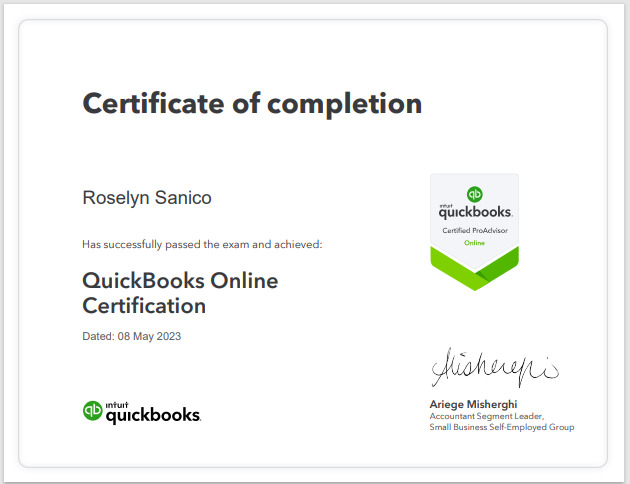Viewport: 630px width, 484px height.
Task: Click the Dated: 08 May 2023 text
Action: point(131,336)
